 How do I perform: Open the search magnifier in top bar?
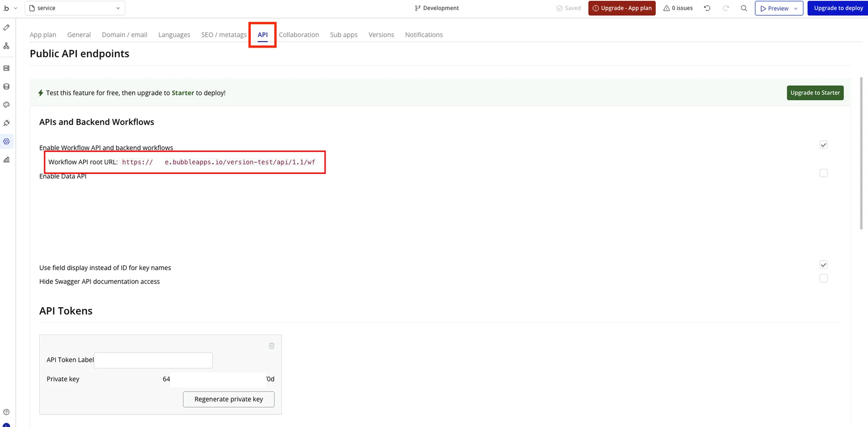coord(744,8)
